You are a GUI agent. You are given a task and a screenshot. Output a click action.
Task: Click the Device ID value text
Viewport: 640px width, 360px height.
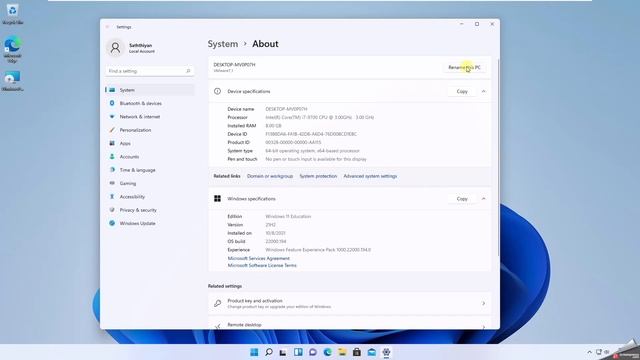tap(311, 134)
